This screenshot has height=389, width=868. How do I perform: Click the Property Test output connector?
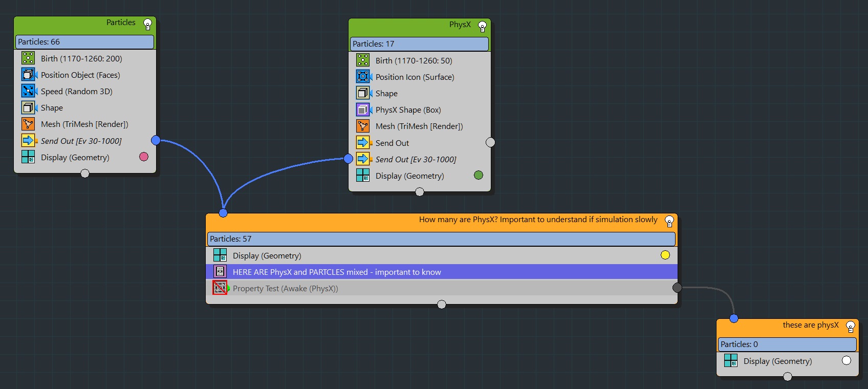tap(677, 288)
